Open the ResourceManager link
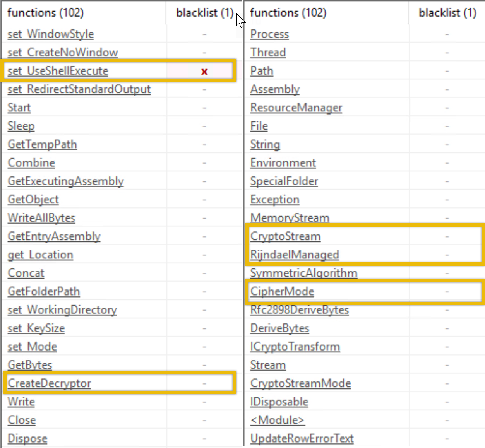 tap(296, 108)
